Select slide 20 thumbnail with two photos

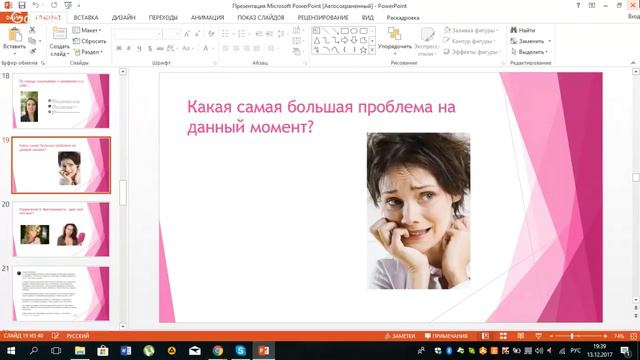61,229
